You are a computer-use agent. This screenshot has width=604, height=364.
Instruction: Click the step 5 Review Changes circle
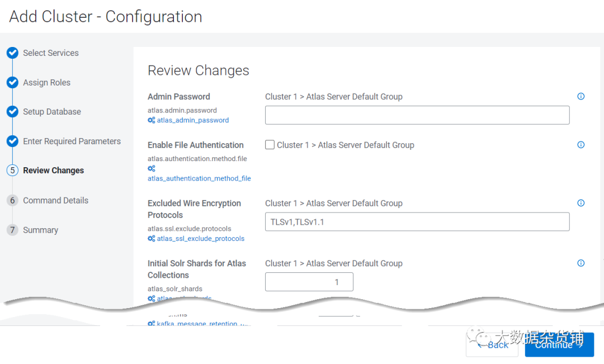pos(12,170)
